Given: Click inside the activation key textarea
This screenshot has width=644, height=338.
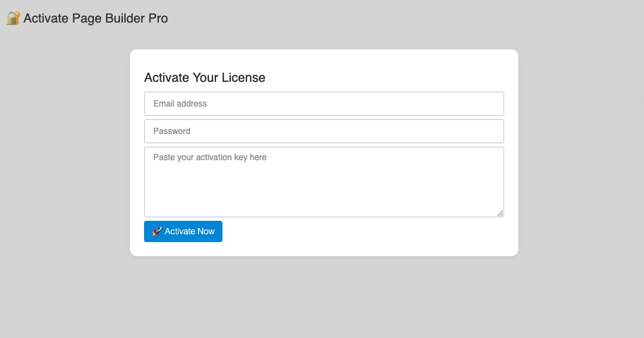Looking at the screenshot, I should coord(323,182).
